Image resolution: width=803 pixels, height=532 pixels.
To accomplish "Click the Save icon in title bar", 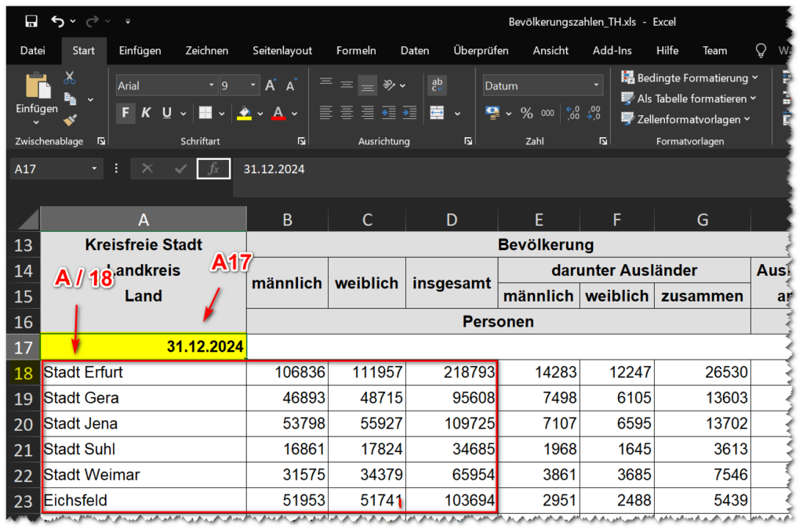I will pyautogui.click(x=31, y=21).
